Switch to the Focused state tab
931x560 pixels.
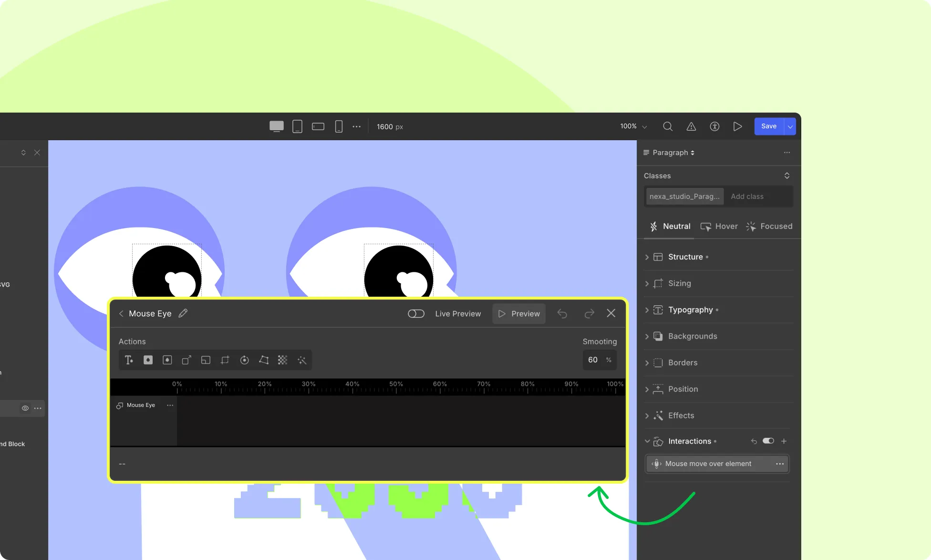coord(769,227)
